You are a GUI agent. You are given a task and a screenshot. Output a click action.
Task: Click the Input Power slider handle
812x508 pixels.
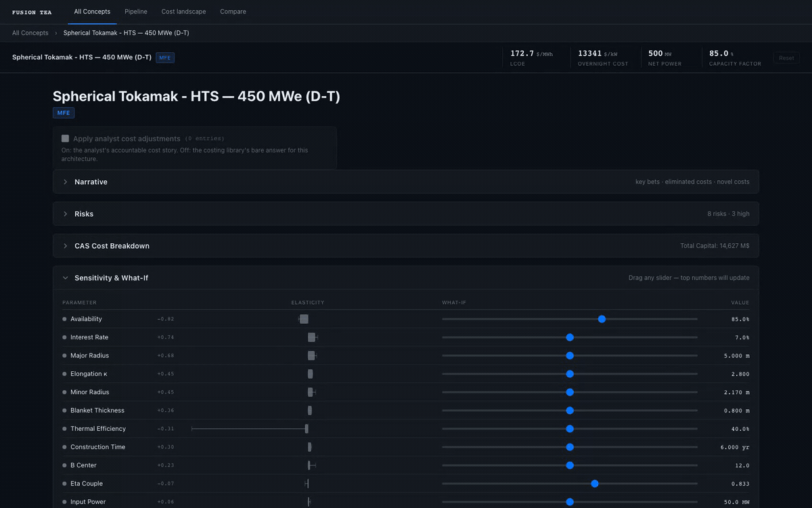pos(570,502)
